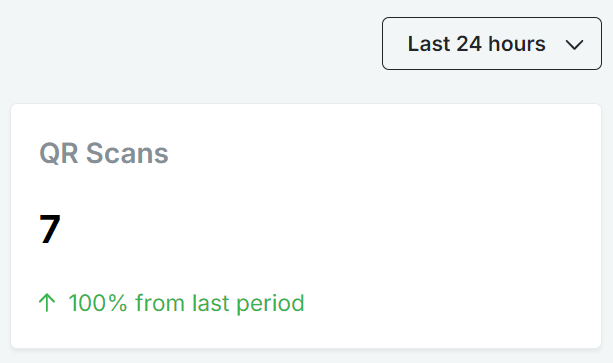The image size is (613, 363).
Task: Click the green upward trend arrow
Action: (47, 303)
